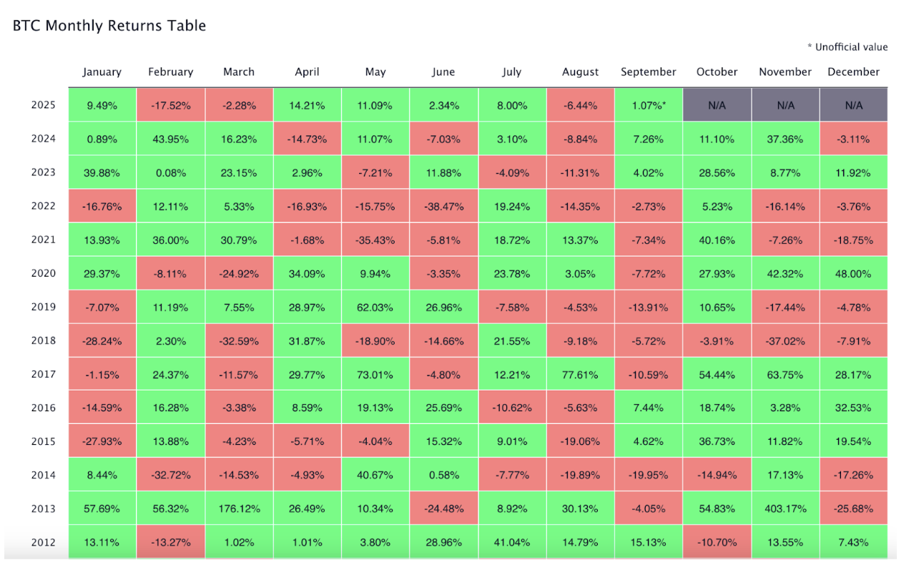Click the September 2025 cell showing 1.07%*

coord(649,105)
